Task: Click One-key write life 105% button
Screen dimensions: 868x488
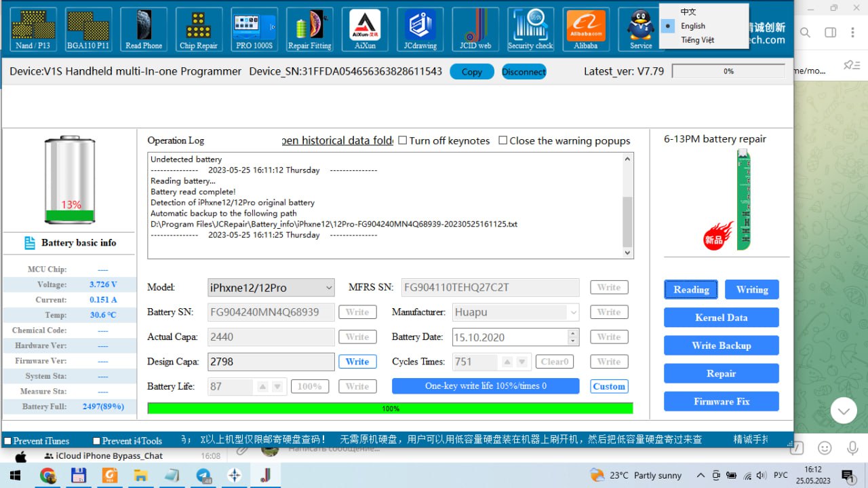Action: tap(486, 386)
